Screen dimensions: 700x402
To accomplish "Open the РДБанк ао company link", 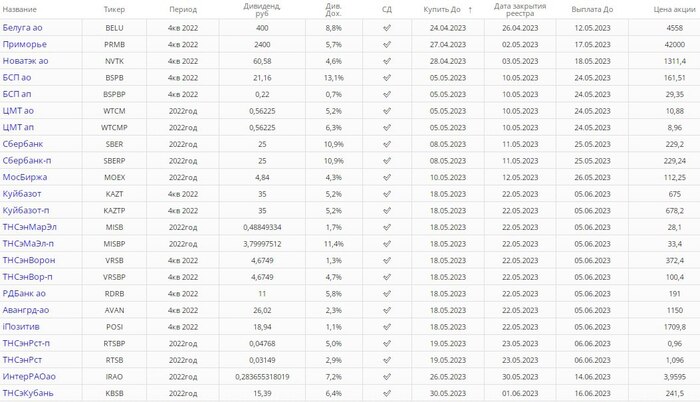I will tap(24, 294).
